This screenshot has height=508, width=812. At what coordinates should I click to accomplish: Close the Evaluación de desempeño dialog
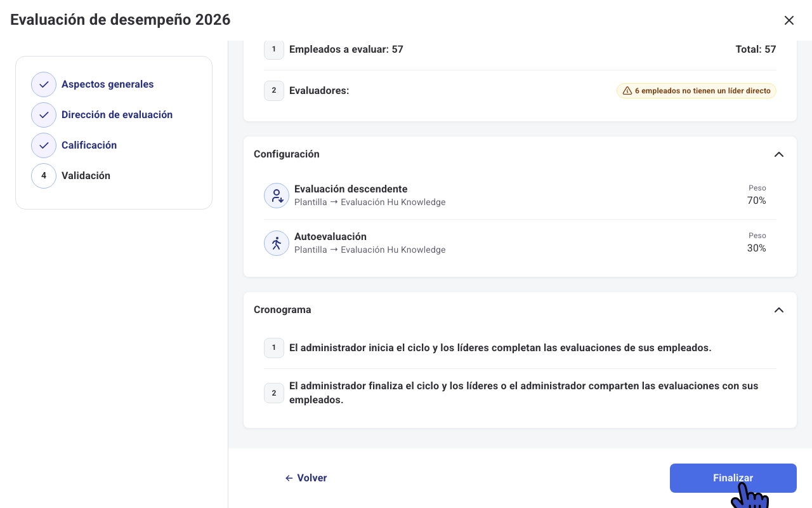click(x=789, y=20)
